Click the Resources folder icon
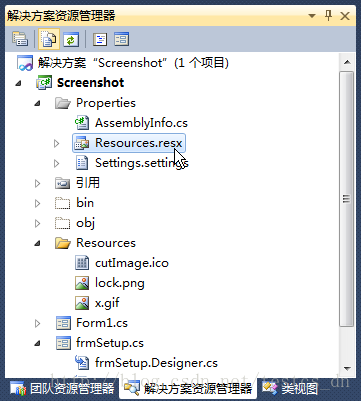The height and width of the screenshot is (401, 361). [63, 243]
